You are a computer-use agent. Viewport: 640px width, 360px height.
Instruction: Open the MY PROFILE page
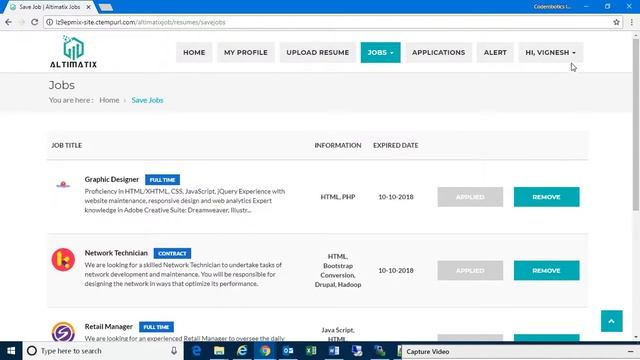(x=246, y=52)
